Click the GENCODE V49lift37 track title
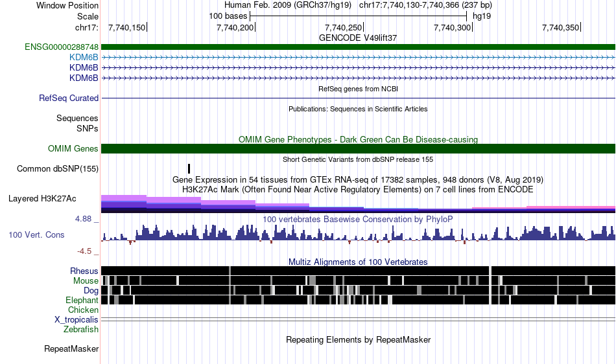616x364 pixels. point(358,38)
